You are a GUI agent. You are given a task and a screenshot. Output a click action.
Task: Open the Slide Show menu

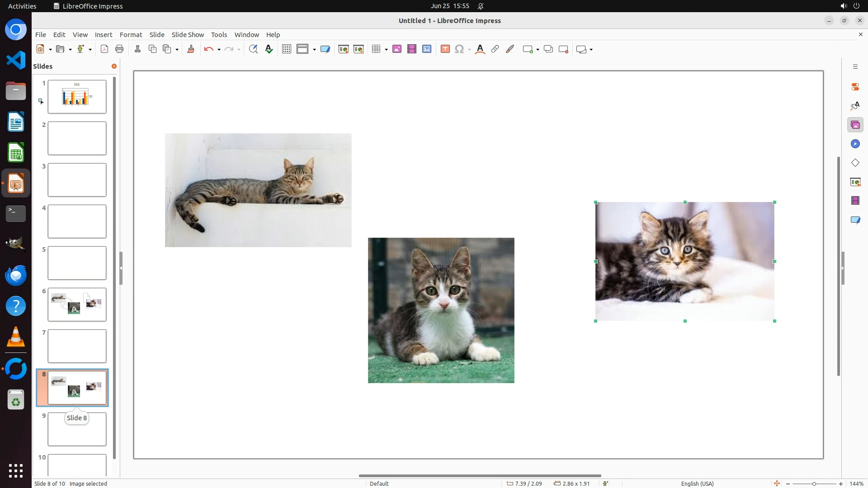188,35
